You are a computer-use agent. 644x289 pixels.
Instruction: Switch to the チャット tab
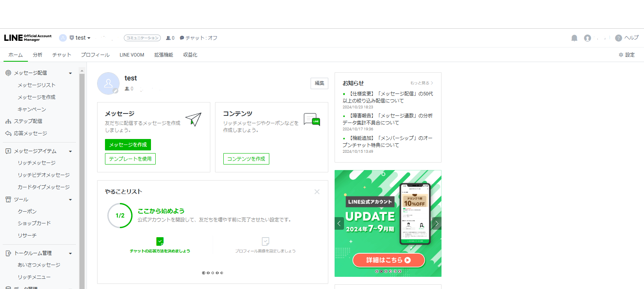(62, 55)
